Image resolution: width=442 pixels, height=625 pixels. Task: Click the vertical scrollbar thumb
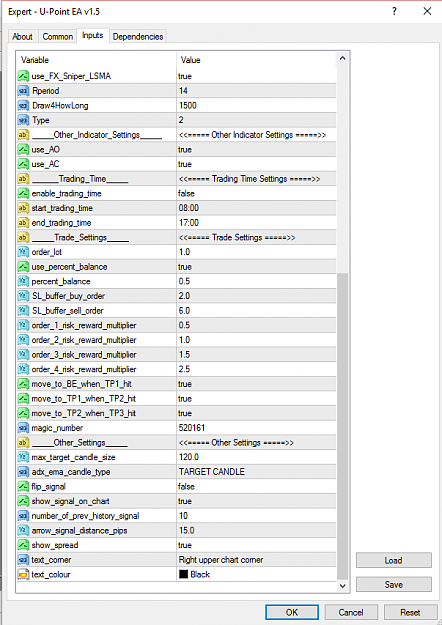[x=342, y=426]
